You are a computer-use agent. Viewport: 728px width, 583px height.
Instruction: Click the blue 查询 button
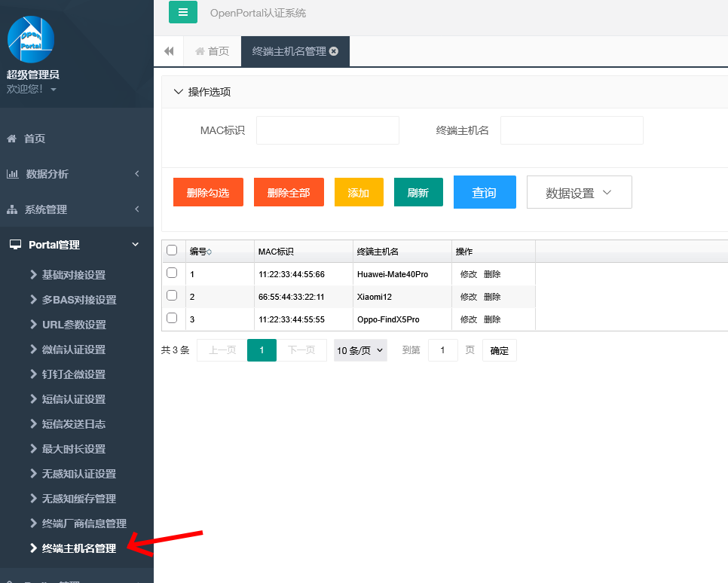[x=485, y=192]
